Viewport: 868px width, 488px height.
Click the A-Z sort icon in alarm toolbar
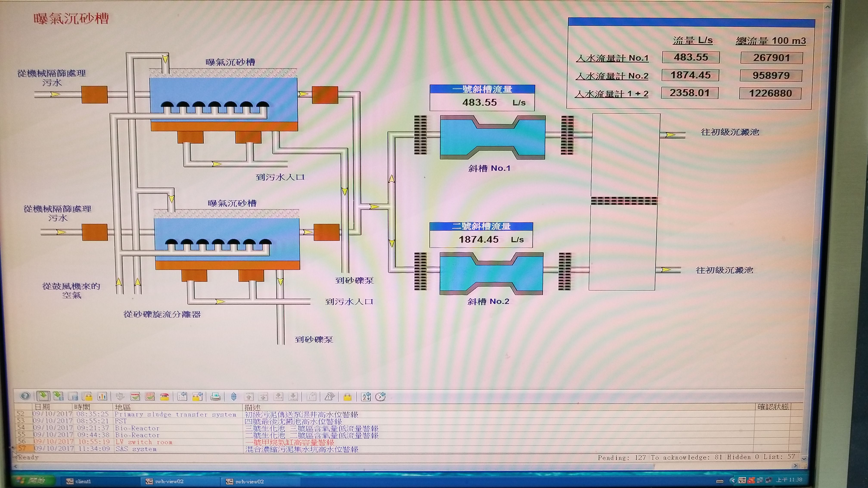tap(366, 396)
